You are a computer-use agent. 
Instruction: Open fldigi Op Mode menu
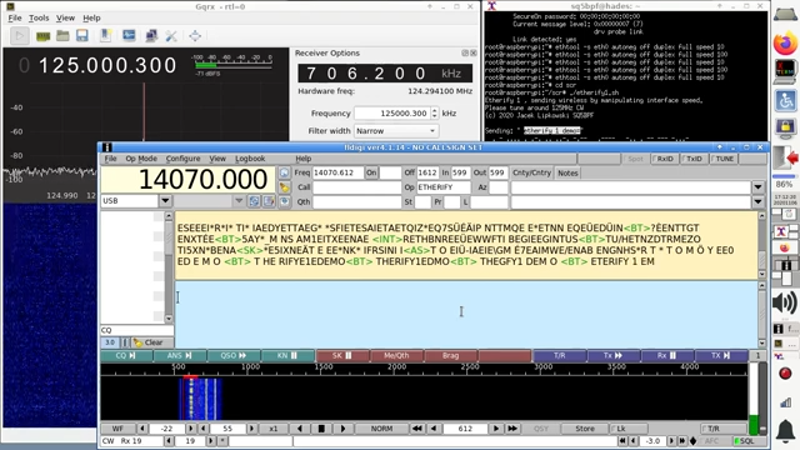(141, 159)
